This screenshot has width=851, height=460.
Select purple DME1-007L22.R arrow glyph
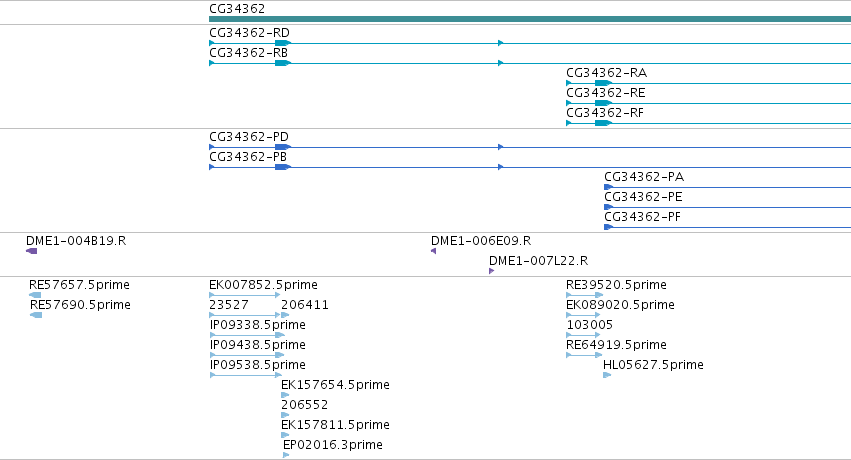pos(492,271)
